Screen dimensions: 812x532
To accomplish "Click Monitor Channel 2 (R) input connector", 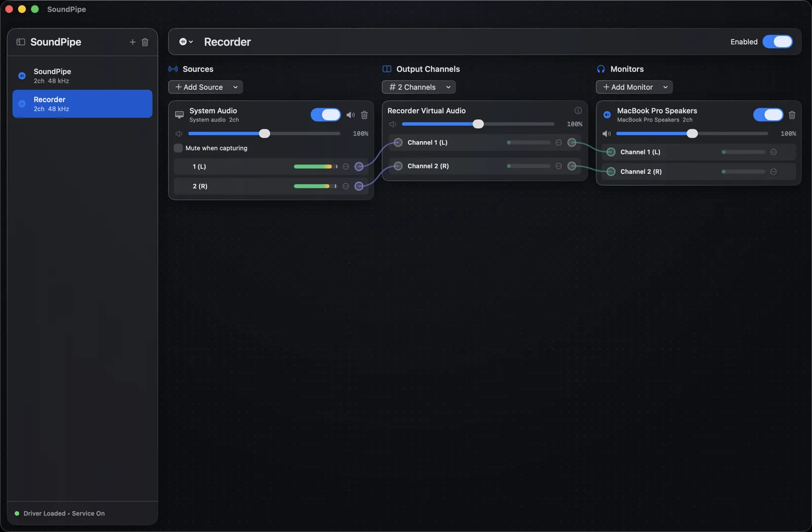I will coord(611,172).
